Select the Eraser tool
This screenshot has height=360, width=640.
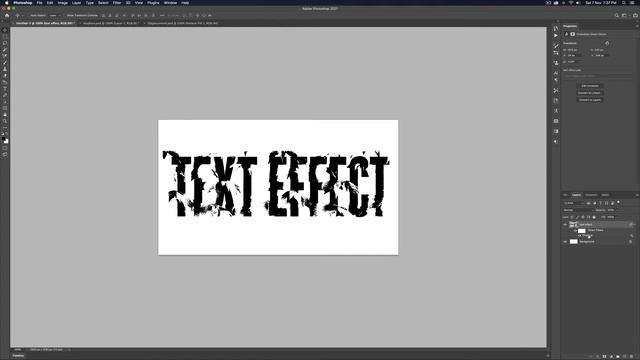5,76
